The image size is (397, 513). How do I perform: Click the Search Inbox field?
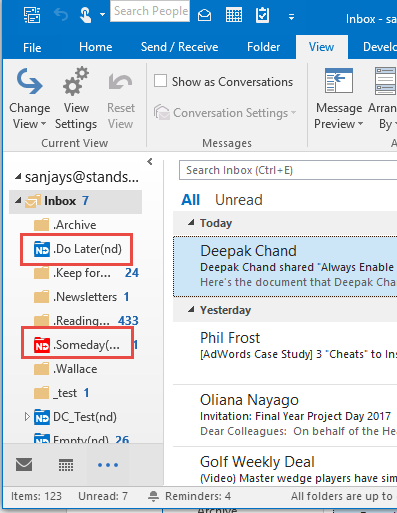tap(288, 170)
